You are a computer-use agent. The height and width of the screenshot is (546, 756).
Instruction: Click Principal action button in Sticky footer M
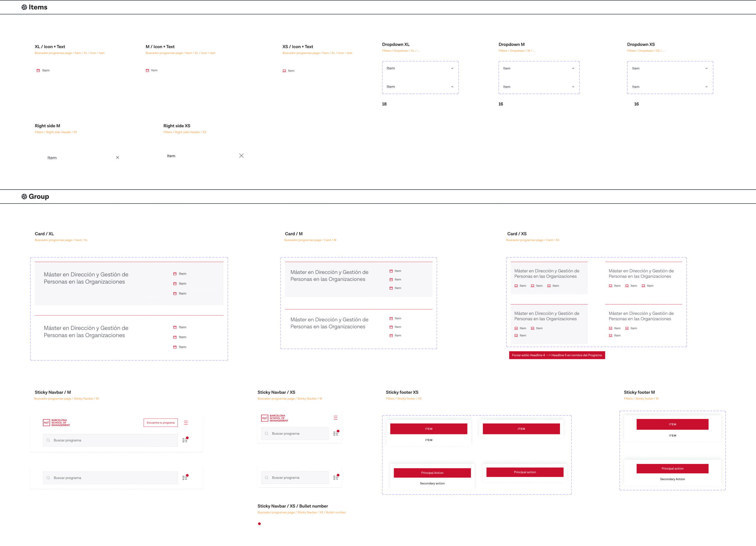[x=672, y=468]
